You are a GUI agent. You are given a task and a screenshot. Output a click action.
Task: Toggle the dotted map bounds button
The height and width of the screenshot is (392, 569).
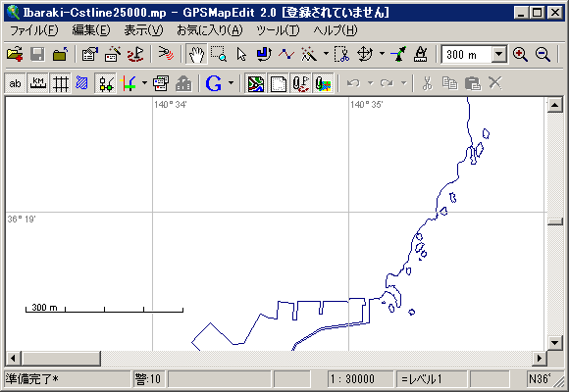tap(279, 83)
